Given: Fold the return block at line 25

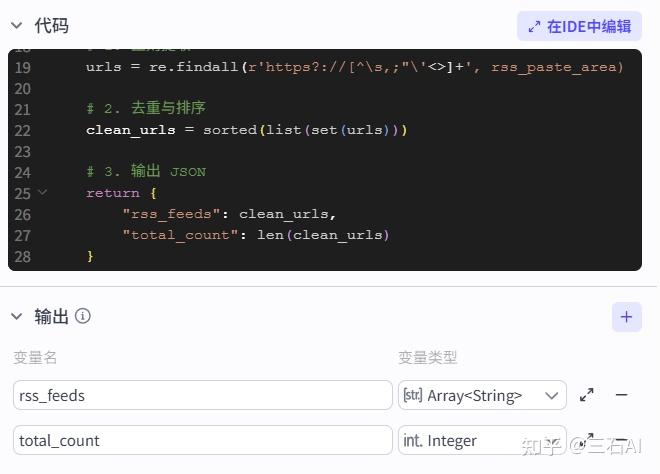Looking at the screenshot, I should pos(42,192).
